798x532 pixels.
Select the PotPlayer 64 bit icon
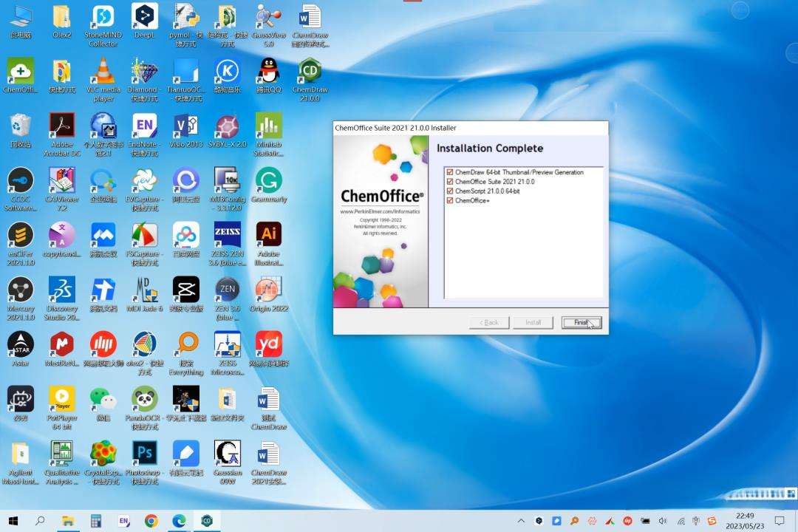pos(61,407)
